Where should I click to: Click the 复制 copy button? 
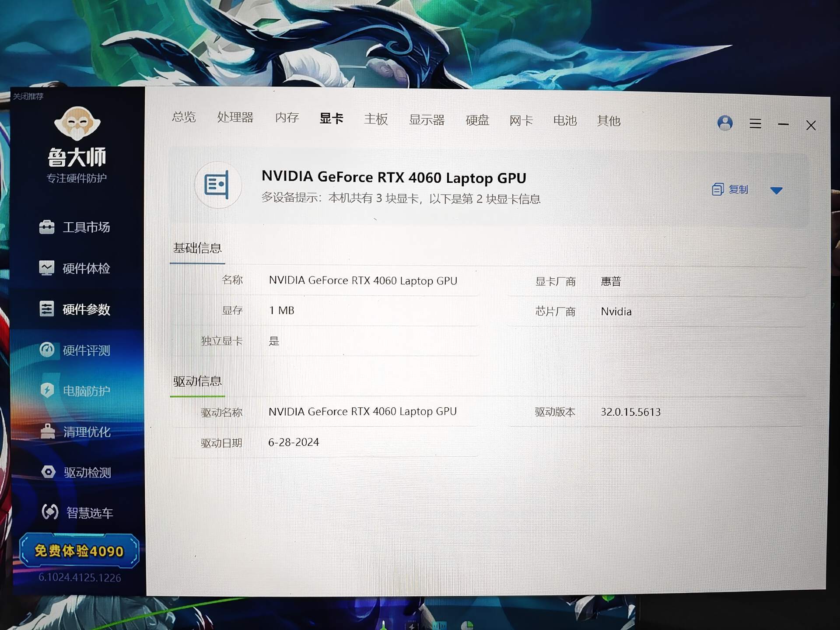tap(730, 189)
